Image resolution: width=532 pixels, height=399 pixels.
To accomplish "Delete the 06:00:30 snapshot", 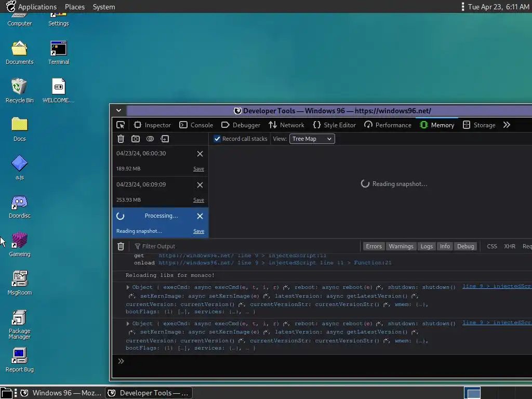I will click(x=200, y=154).
